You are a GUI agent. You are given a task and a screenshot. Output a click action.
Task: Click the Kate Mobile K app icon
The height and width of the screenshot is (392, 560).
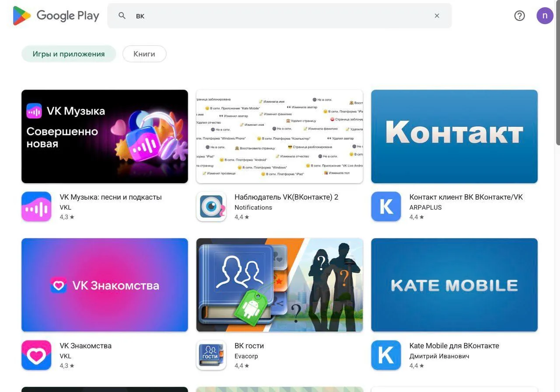coord(386,355)
